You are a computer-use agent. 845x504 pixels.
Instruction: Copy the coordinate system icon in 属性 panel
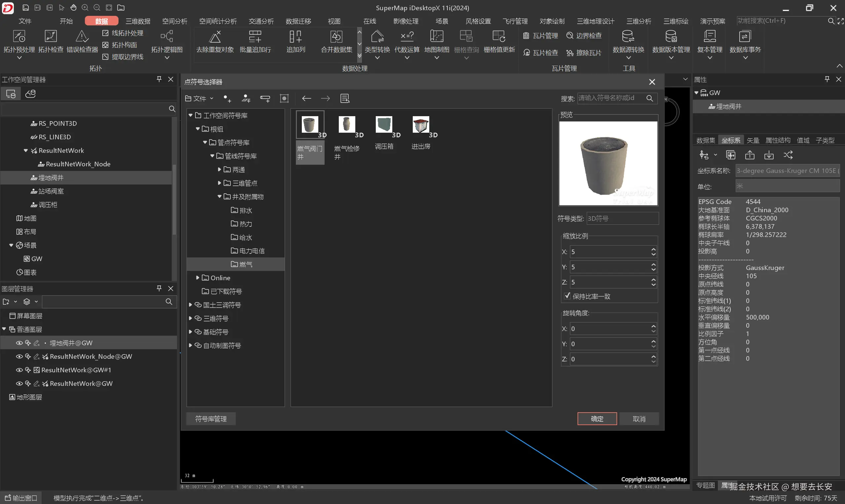(730, 155)
